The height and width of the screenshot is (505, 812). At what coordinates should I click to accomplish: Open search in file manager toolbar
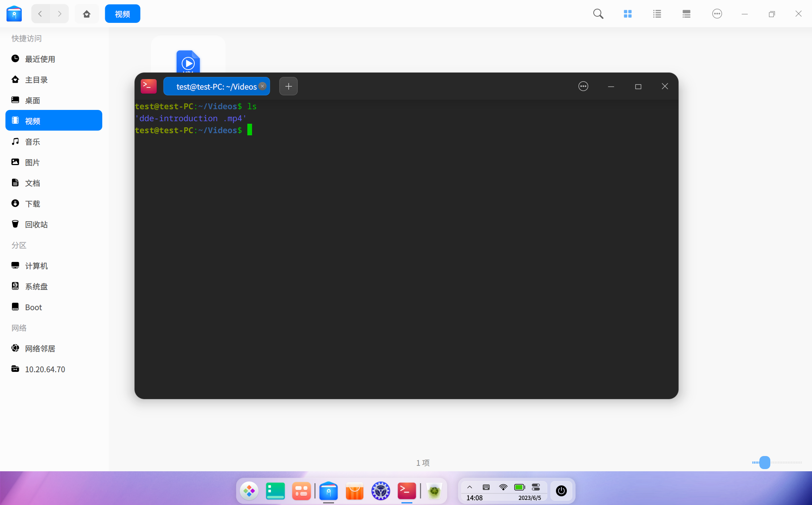(598, 14)
